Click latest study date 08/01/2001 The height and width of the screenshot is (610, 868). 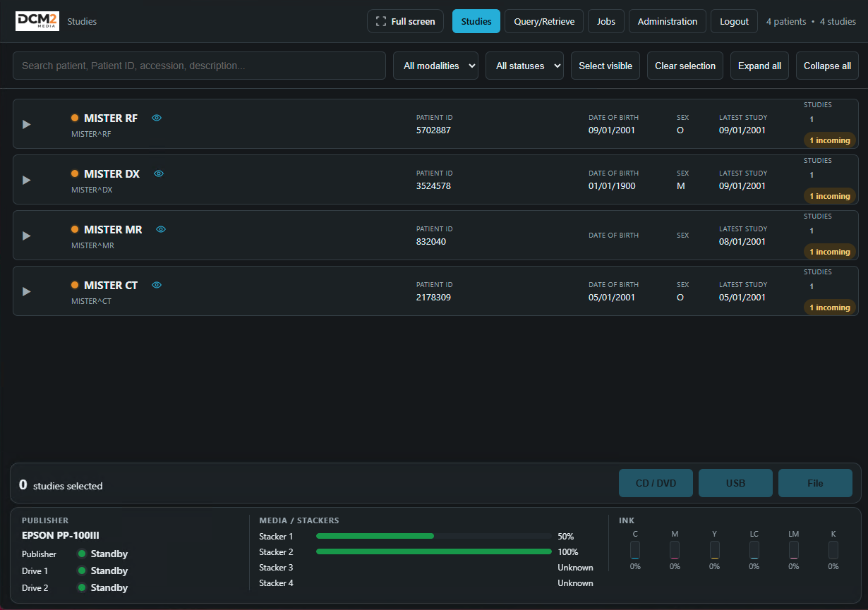[742, 242]
